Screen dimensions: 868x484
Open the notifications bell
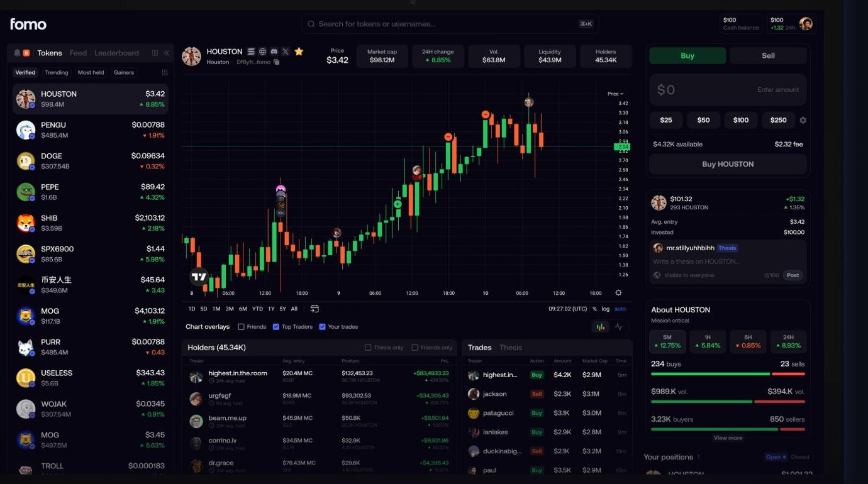18,53
